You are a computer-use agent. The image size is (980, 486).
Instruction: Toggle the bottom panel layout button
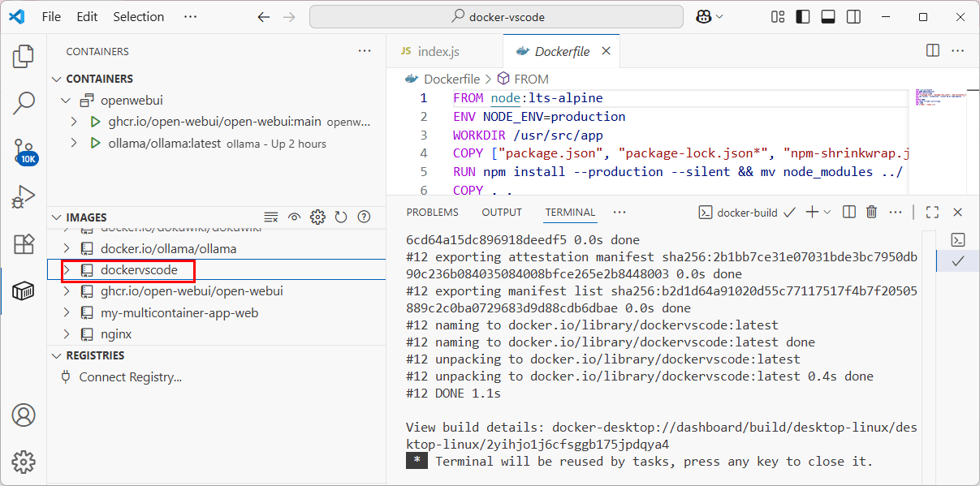(x=827, y=17)
